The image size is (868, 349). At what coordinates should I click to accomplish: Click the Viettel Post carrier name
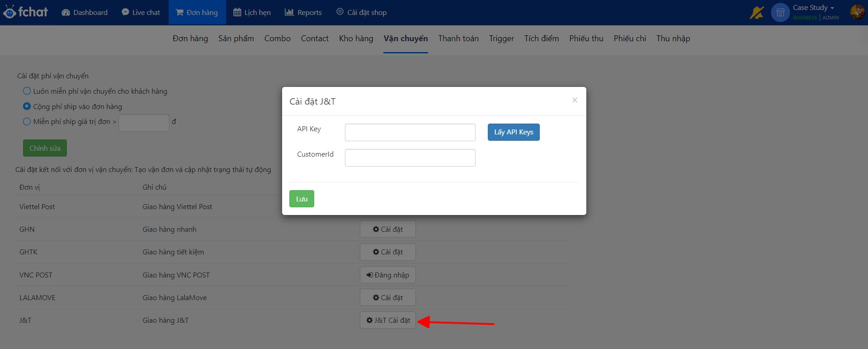[x=37, y=206]
